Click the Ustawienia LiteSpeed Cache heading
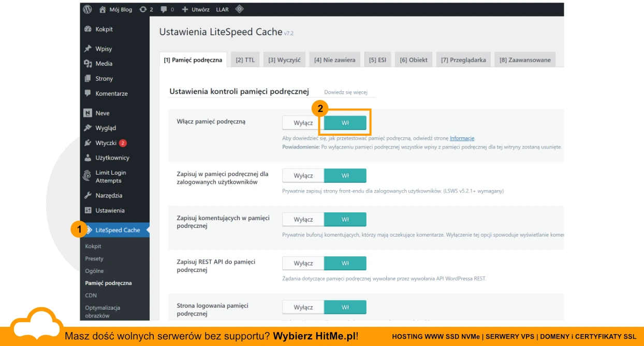This screenshot has width=644, height=346. 221,32
